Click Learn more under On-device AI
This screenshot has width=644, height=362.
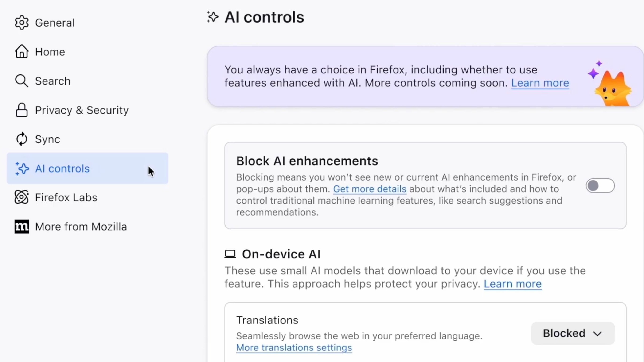[x=512, y=284]
